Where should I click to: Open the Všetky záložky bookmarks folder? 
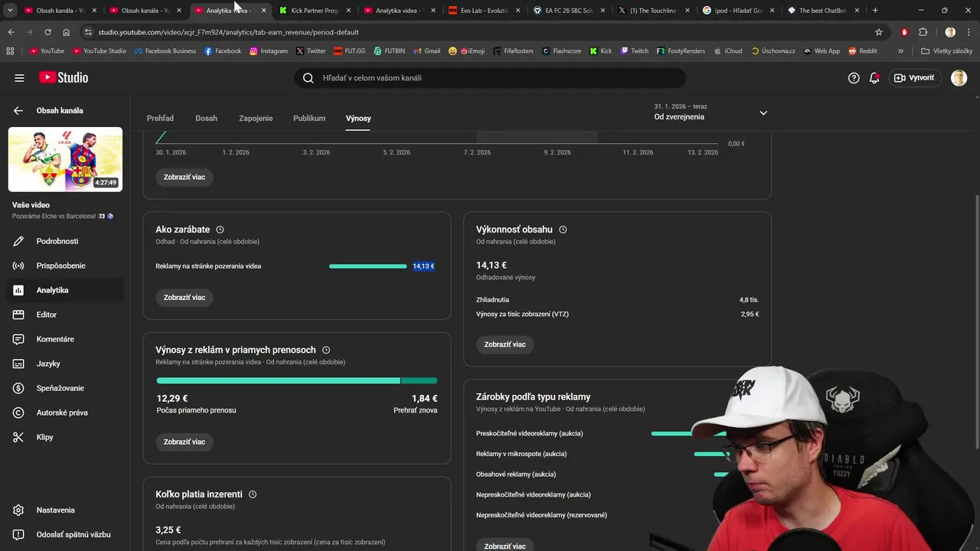947,51
